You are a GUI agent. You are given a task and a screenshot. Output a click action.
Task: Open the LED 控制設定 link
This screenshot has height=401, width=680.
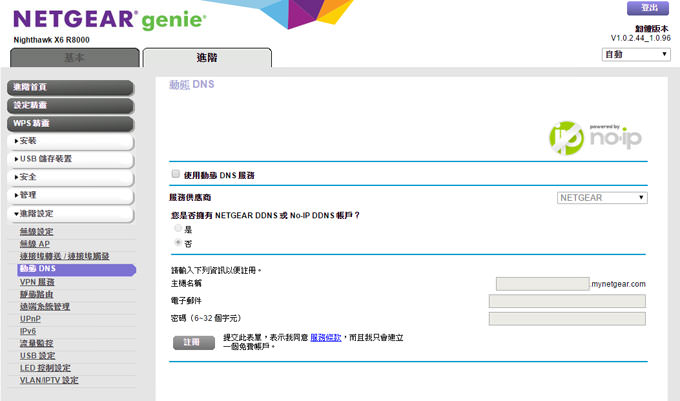[45, 368]
